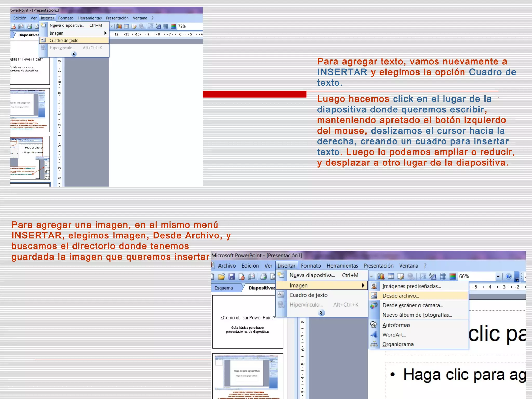The height and width of the screenshot is (399, 532).
Task: Click Insert Chart icon in upper PowerPoint toolbar
Action: [x=119, y=26]
